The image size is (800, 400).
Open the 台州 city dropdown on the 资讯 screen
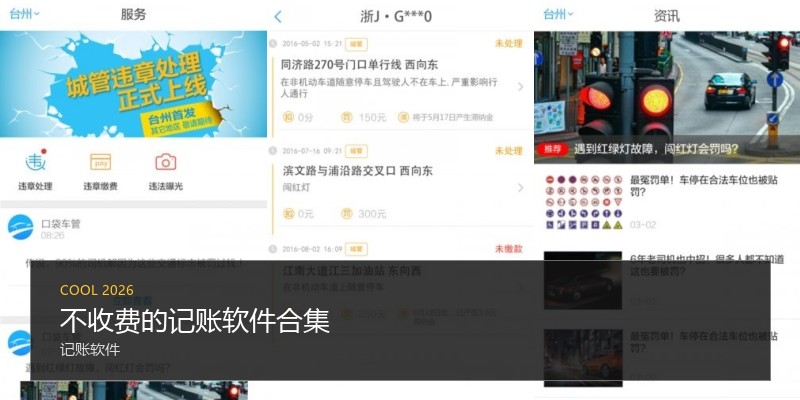(x=558, y=14)
